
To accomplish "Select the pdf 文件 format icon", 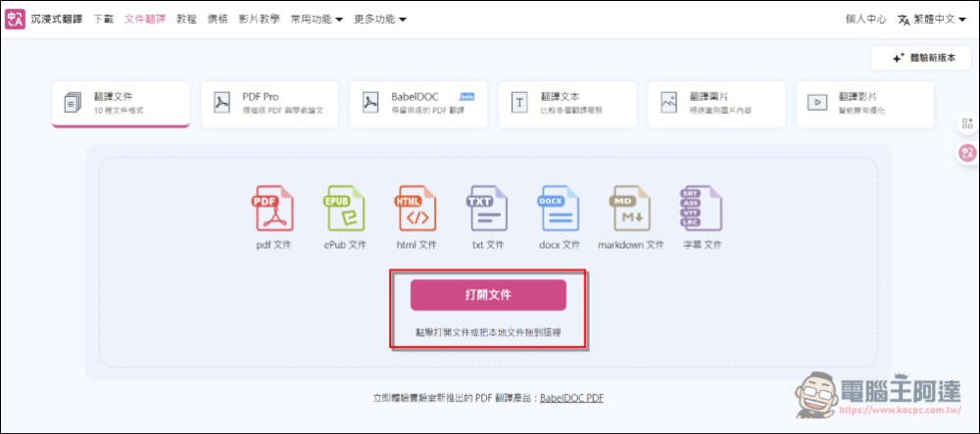I will click(273, 208).
